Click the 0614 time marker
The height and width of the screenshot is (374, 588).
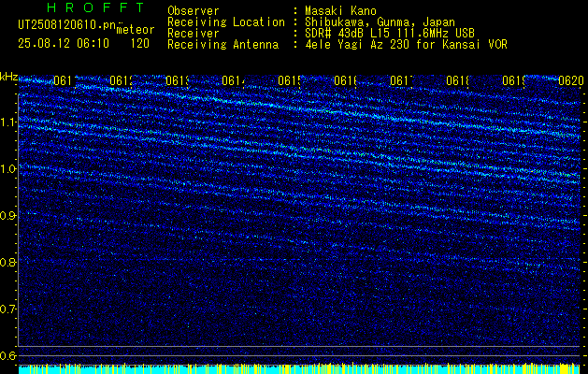pos(234,80)
